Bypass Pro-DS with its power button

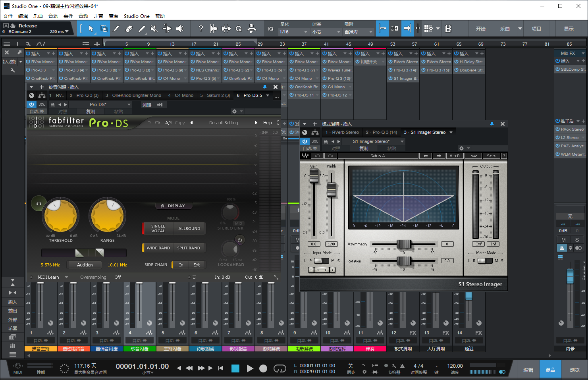click(x=31, y=104)
